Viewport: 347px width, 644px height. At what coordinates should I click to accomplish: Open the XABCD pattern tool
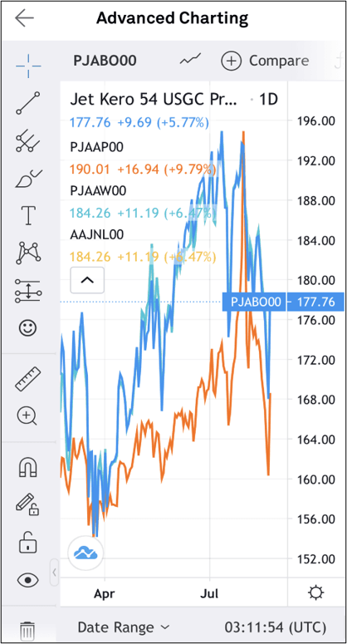pos(28,253)
